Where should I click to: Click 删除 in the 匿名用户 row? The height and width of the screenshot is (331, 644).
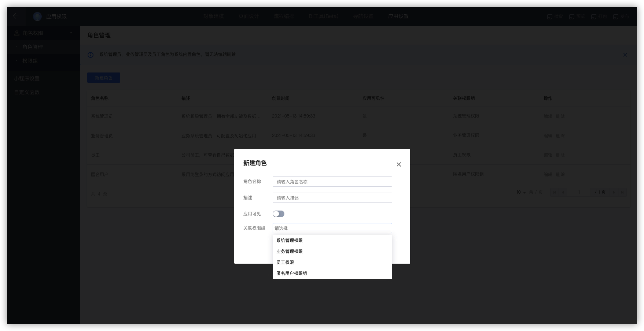(x=560, y=174)
